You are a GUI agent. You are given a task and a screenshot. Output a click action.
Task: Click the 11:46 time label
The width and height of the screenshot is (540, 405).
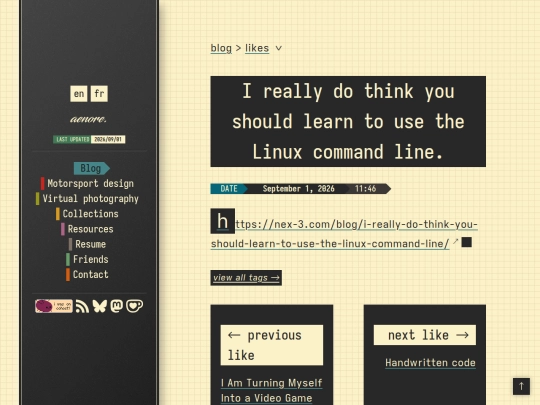coord(365,189)
